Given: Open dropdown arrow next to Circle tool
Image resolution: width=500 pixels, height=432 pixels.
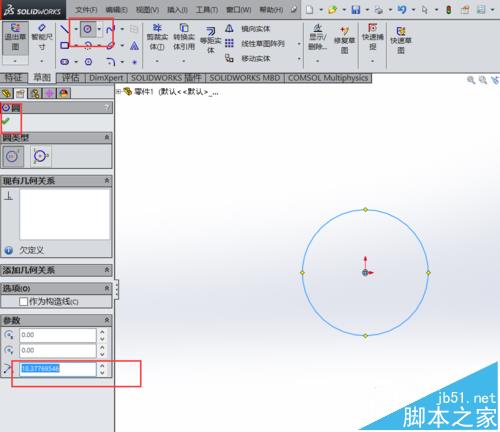Looking at the screenshot, I should 99,29.
